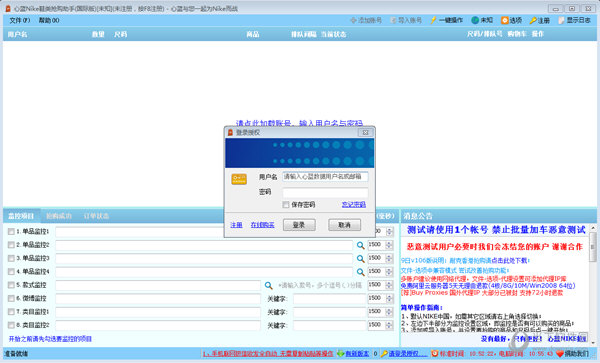The width and height of the screenshot is (600, 363).
Task: Click interval spinner arrows for 类目监控2
Action: click(x=389, y=326)
